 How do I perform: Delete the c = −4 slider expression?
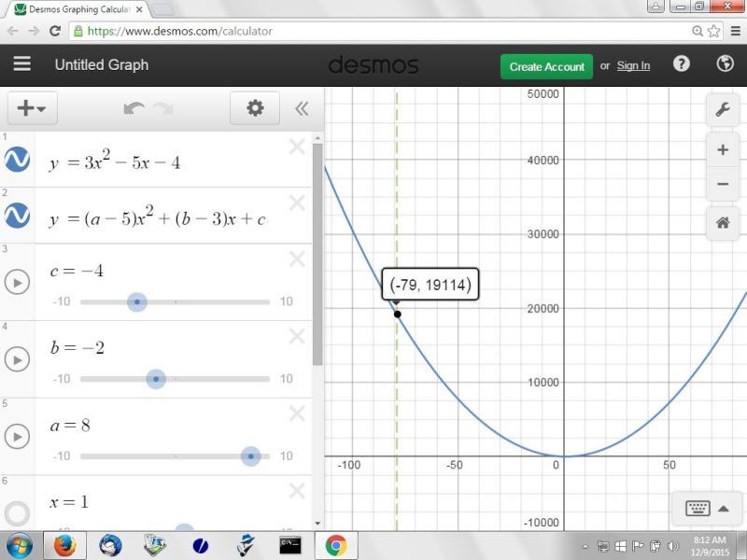tap(297, 259)
